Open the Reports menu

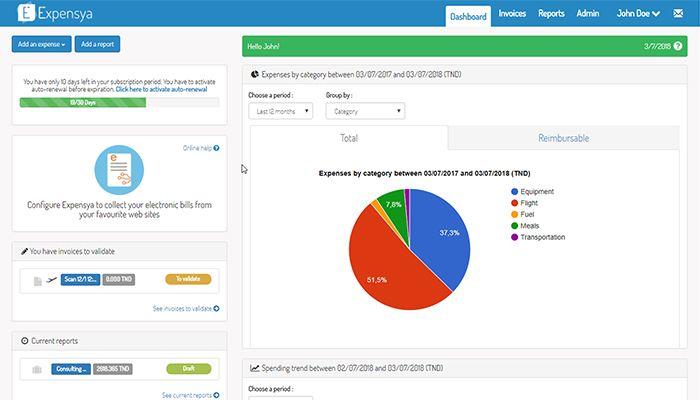[x=551, y=13]
